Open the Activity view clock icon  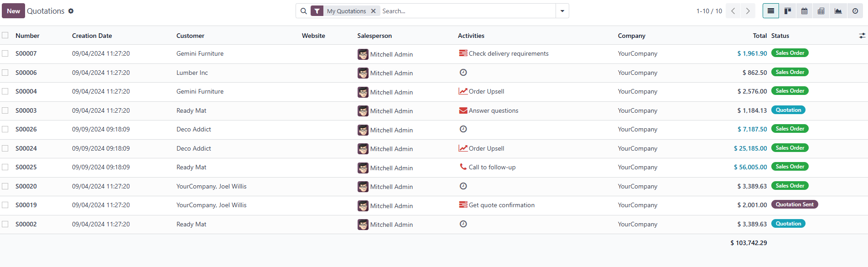855,11
